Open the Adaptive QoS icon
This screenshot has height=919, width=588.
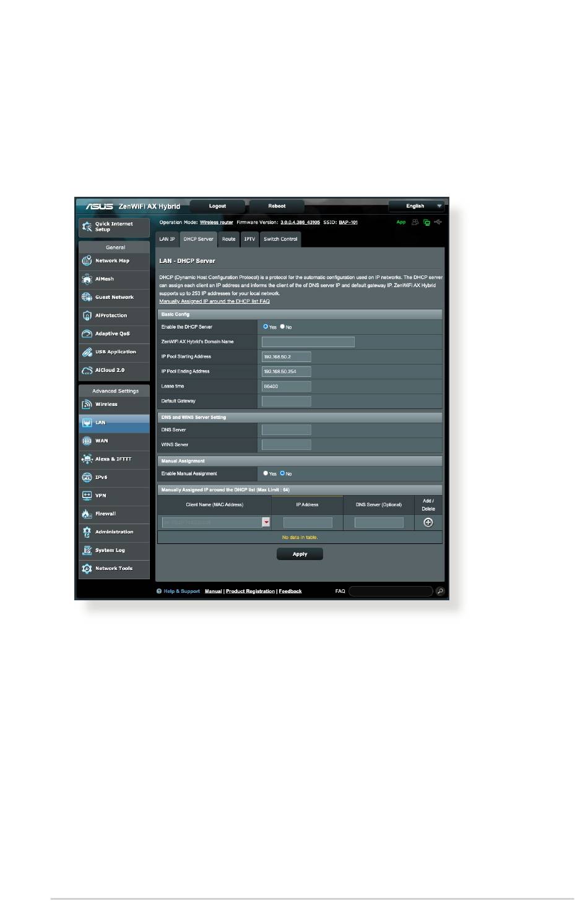point(87,334)
